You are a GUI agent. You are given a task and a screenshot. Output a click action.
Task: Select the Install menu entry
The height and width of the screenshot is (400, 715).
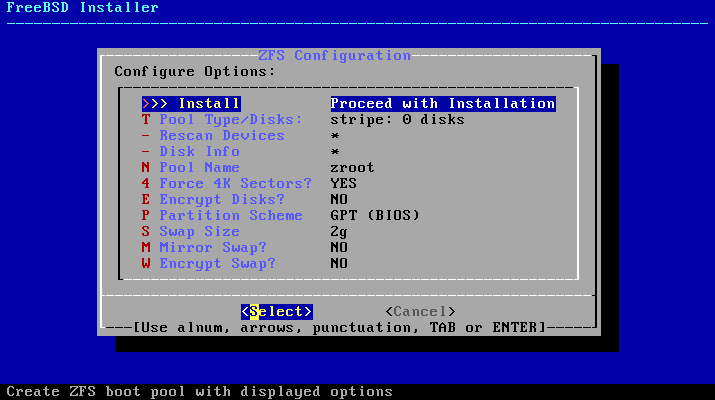191,104
